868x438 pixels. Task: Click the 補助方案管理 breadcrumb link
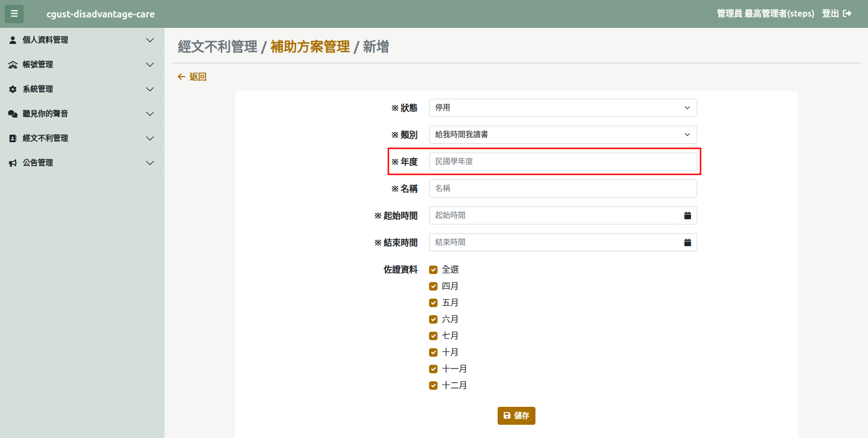(x=310, y=47)
